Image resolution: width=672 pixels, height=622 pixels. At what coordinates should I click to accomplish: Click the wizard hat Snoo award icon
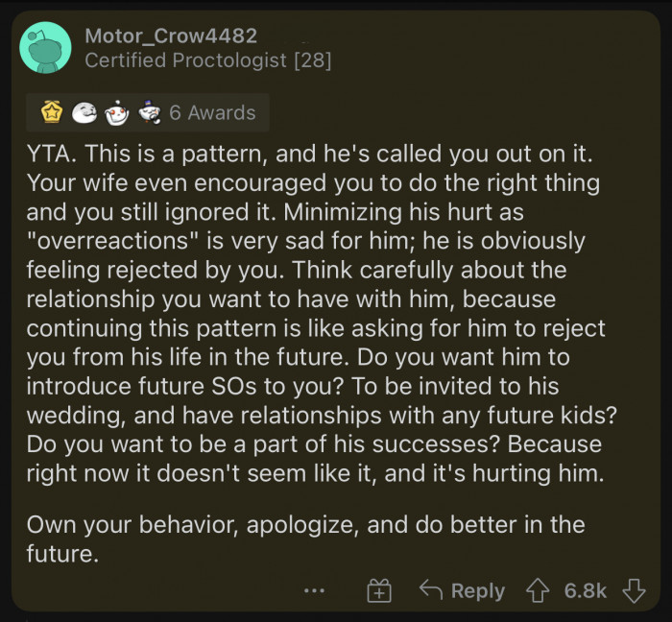click(147, 113)
